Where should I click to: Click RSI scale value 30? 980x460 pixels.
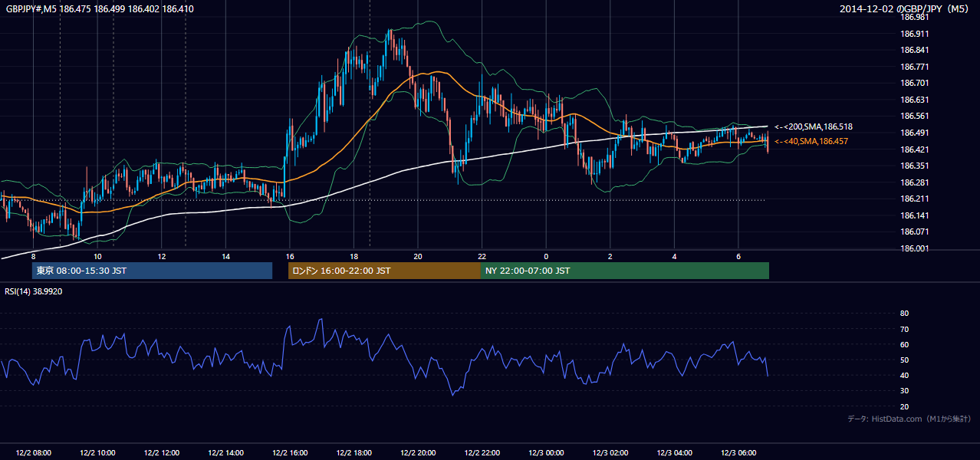[904, 391]
